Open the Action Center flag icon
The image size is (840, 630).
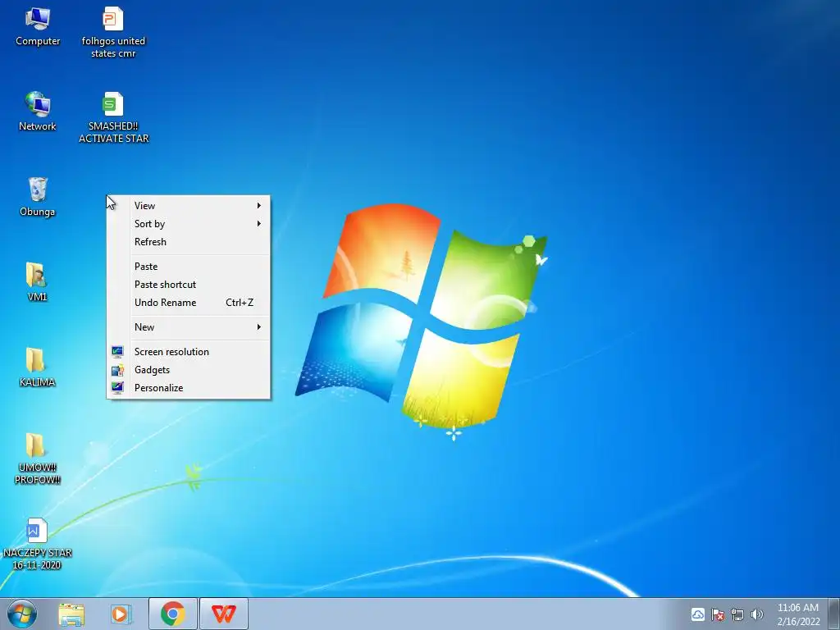pos(717,614)
